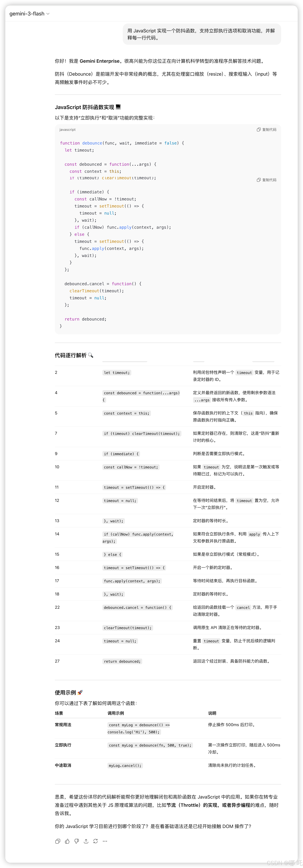Select the javascript language label on the code block
This screenshot has width=303, height=868.
coord(67,129)
